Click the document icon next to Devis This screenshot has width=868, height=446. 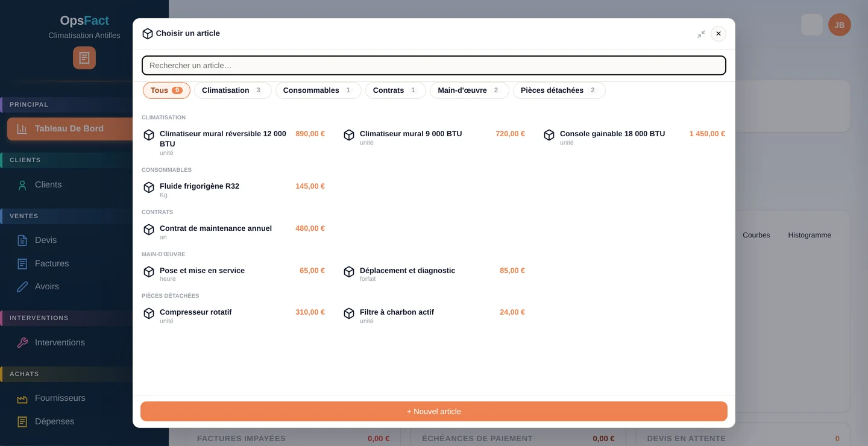pos(22,240)
